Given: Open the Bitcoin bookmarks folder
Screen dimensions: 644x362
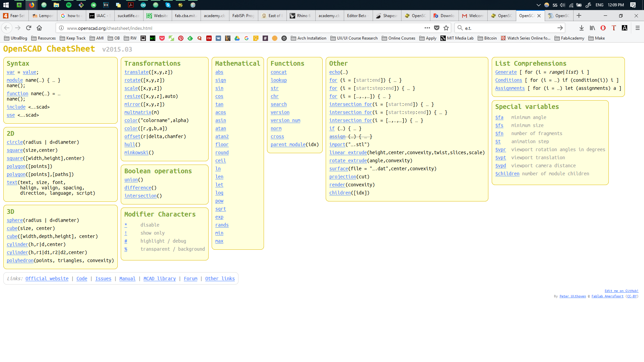Looking at the screenshot, I should pos(487,38).
